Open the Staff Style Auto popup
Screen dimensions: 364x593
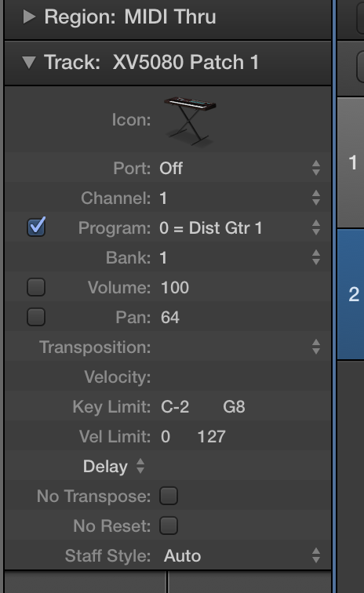(x=242, y=555)
